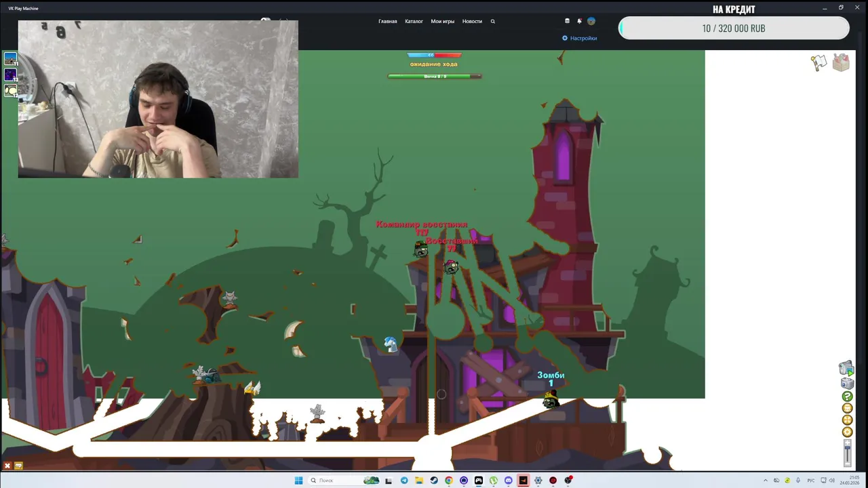Go to Мои игры section

(442, 21)
